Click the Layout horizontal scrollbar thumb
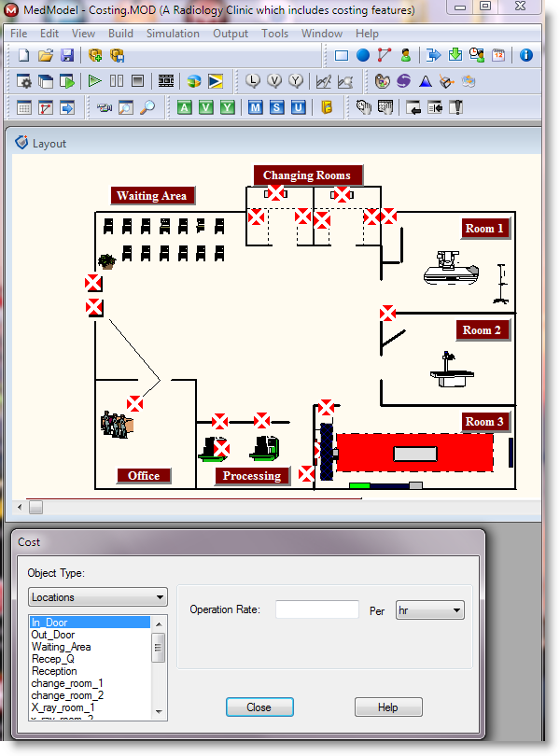Viewport: 560px width, 756px height. point(35,508)
